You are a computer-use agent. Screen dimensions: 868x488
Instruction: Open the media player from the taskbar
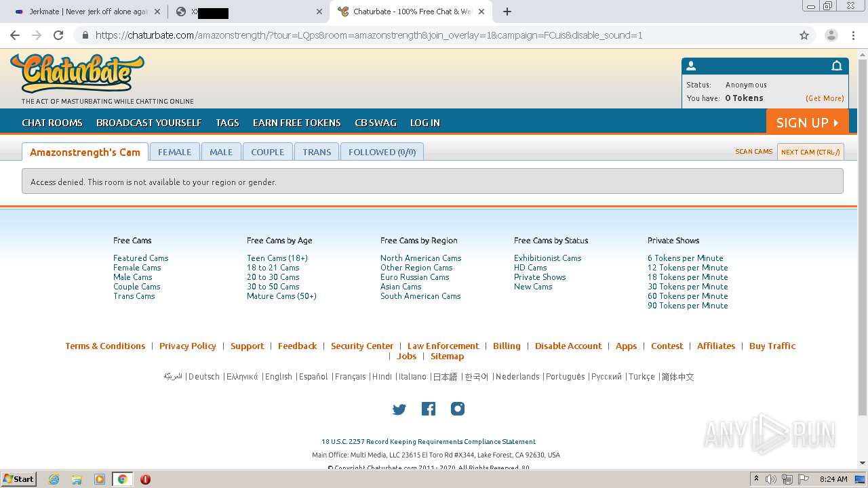(100, 479)
